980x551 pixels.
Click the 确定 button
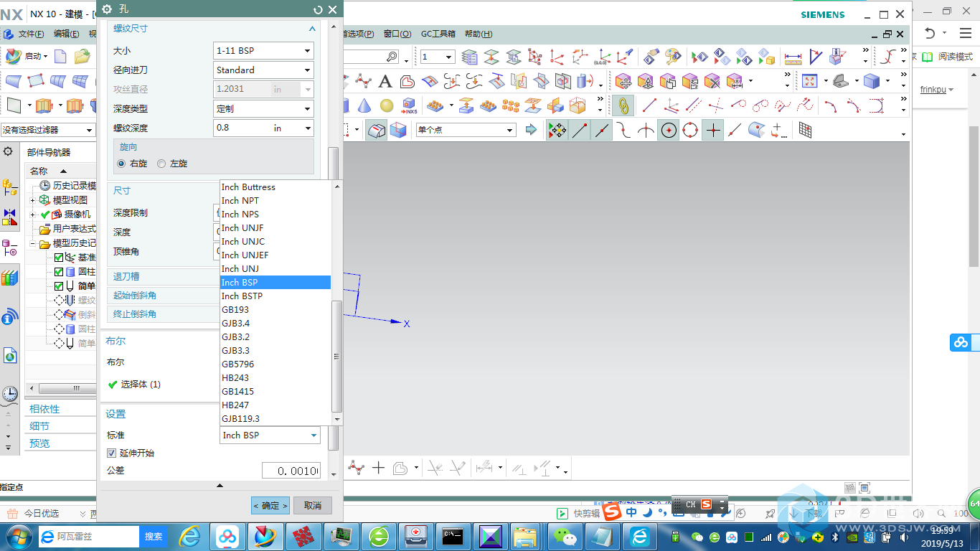click(x=270, y=506)
